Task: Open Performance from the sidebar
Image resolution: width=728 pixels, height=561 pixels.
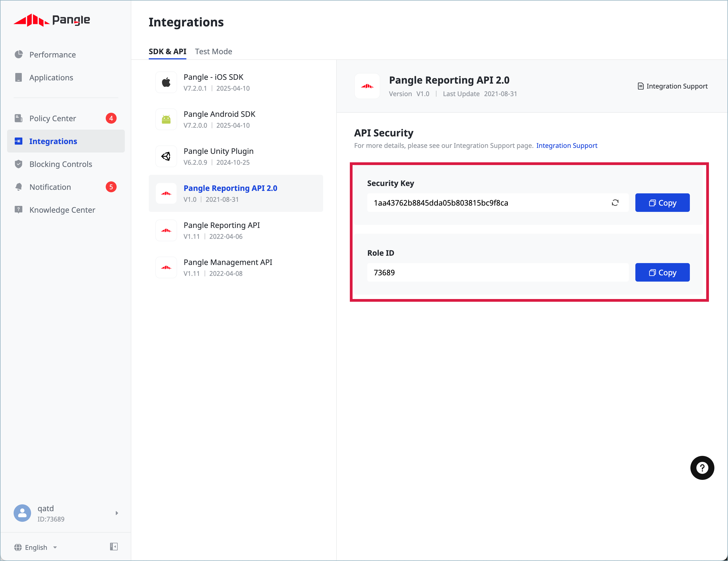Action: coord(66,55)
